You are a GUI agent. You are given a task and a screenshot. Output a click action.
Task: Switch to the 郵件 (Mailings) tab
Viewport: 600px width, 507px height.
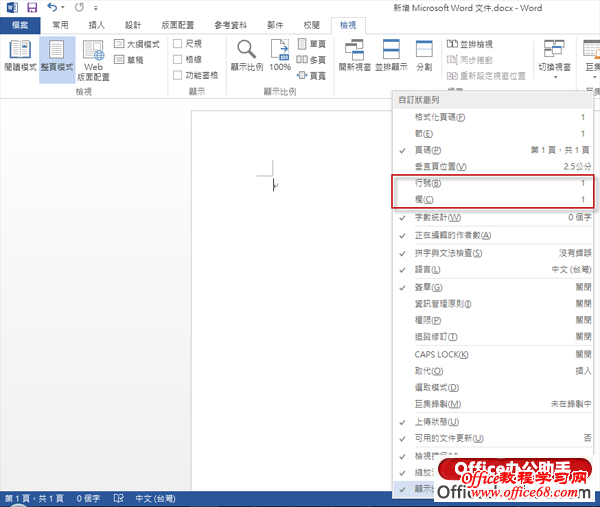click(x=275, y=25)
